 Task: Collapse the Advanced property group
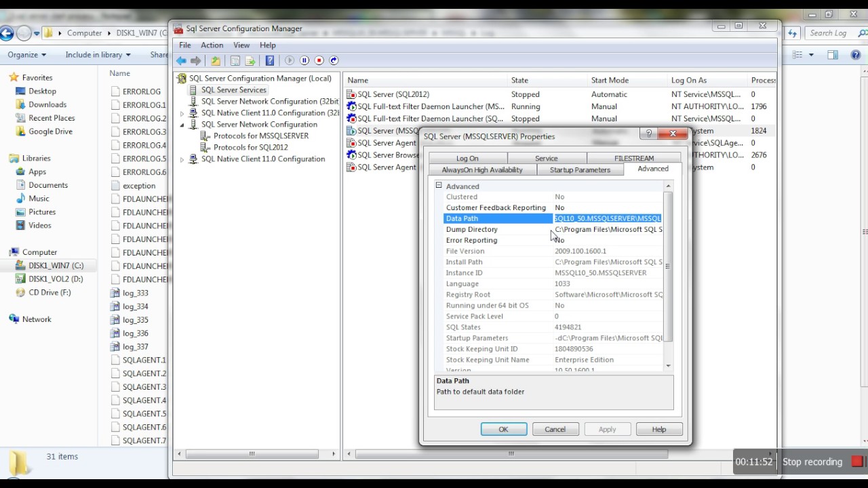pos(439,186)
